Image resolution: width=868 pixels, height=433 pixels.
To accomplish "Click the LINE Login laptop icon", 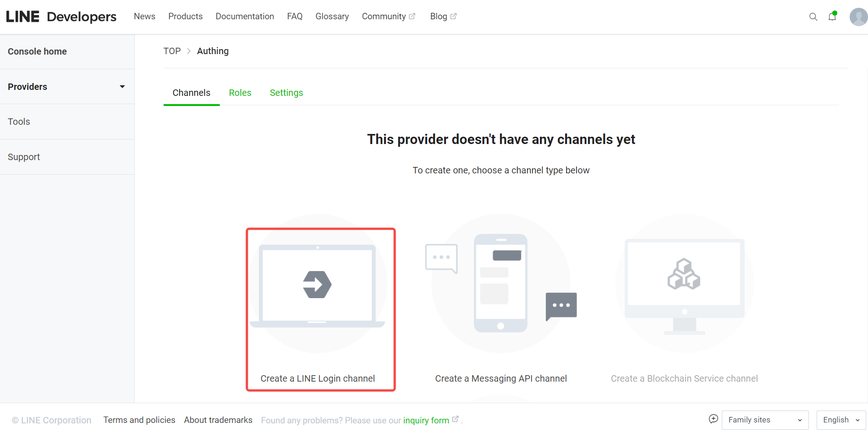I will click(317, 285).
